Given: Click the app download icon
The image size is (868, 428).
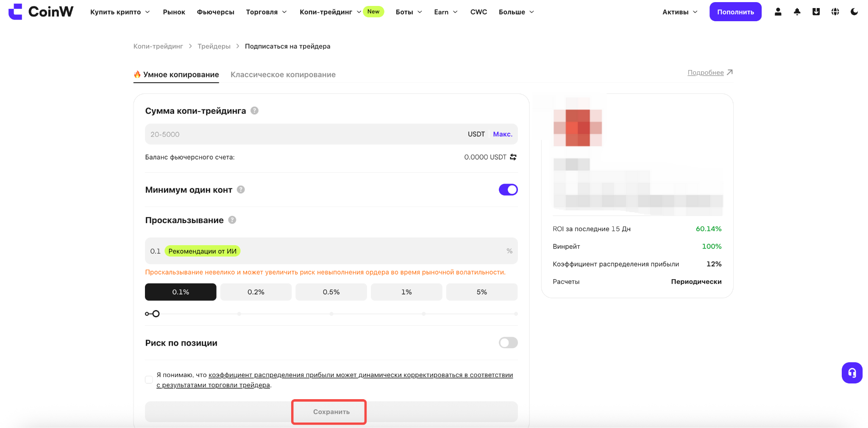Looking at the screenshot, I should (x=816, y=12).
